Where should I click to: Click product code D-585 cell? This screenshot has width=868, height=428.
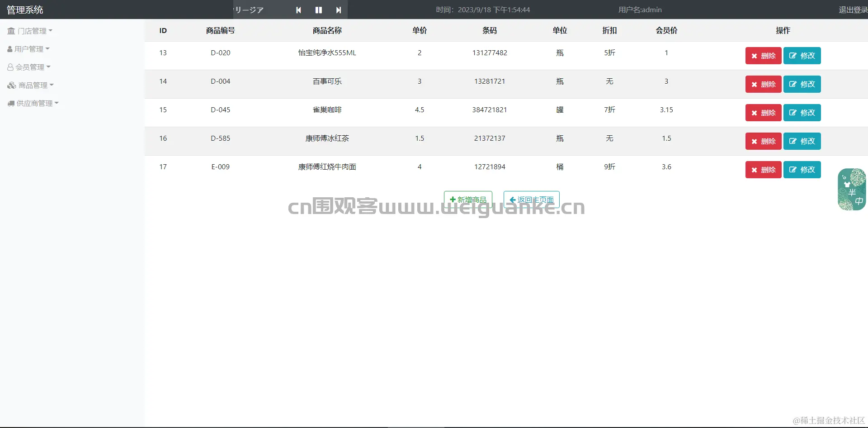pyautogui.click(x=220, y=138)
